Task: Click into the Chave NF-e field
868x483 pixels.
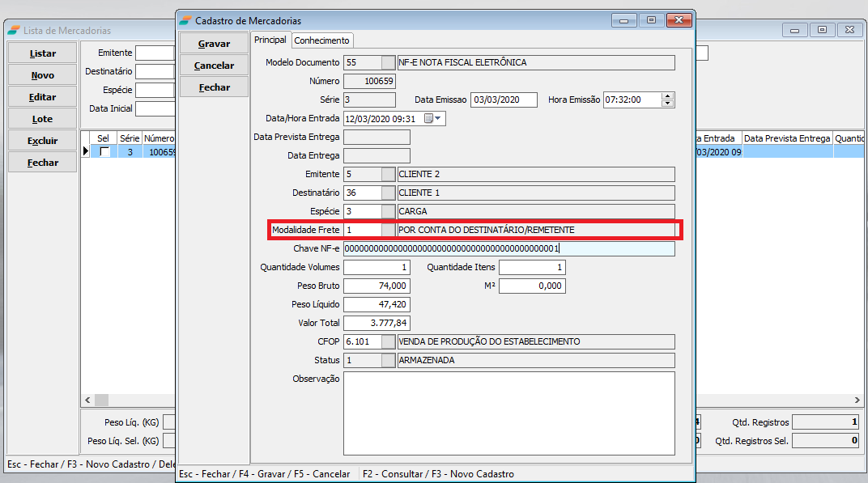Action: click(x=508, y=248)
